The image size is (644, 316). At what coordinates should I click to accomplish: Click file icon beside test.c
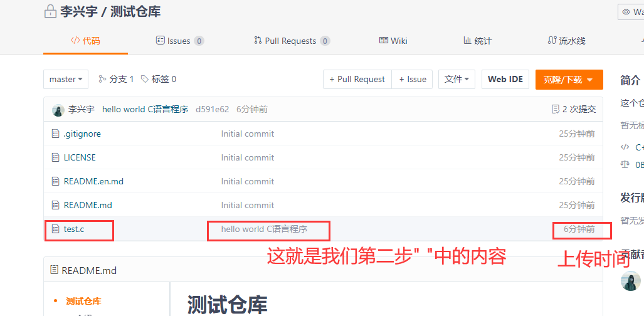[55, 229]
